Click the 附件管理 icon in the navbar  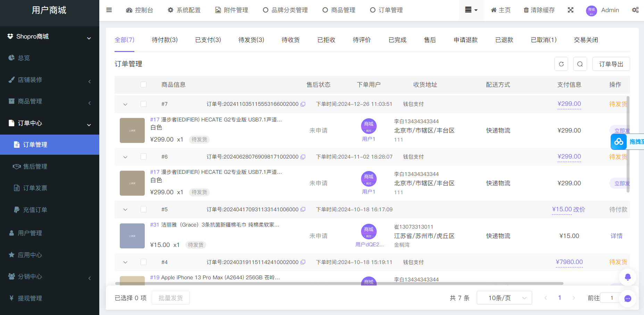(218, 10)
